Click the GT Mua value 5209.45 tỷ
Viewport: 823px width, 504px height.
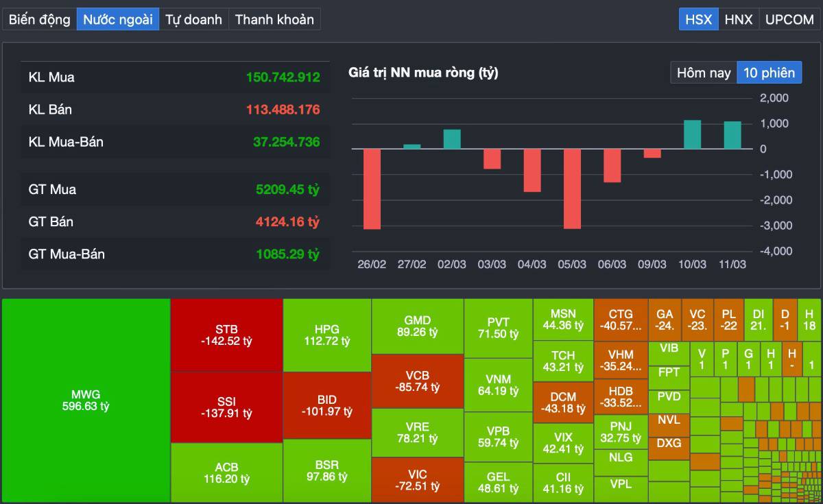tap(288, 189)
